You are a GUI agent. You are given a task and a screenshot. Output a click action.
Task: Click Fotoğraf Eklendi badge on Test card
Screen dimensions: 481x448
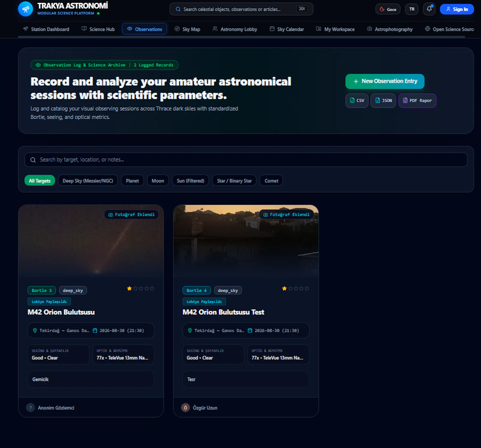(286, 214)
